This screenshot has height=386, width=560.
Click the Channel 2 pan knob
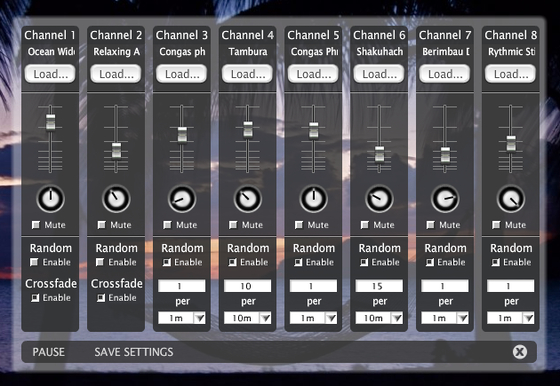[x=116, y=199]
